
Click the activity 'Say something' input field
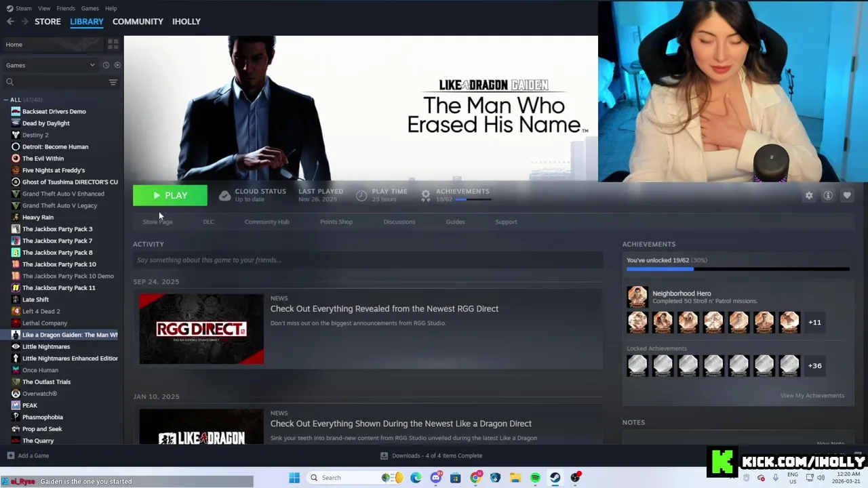coord(368,260)
